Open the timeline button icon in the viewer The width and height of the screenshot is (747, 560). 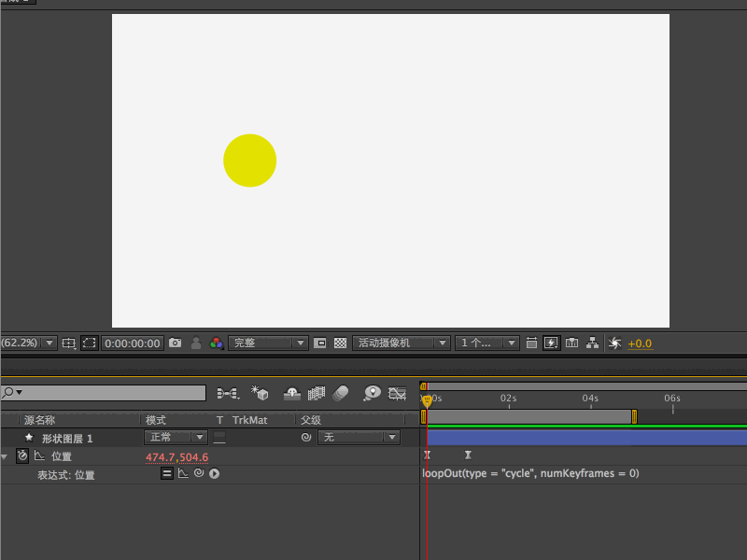571,343
